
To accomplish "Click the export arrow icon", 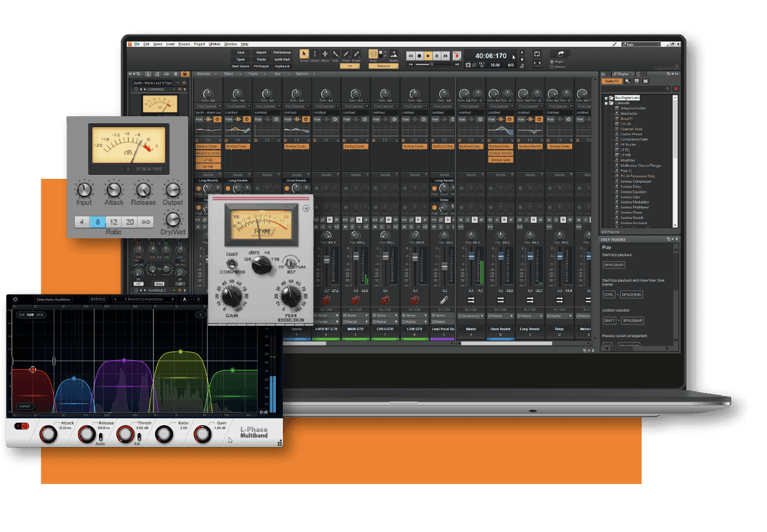I will [x=561, y=54].
